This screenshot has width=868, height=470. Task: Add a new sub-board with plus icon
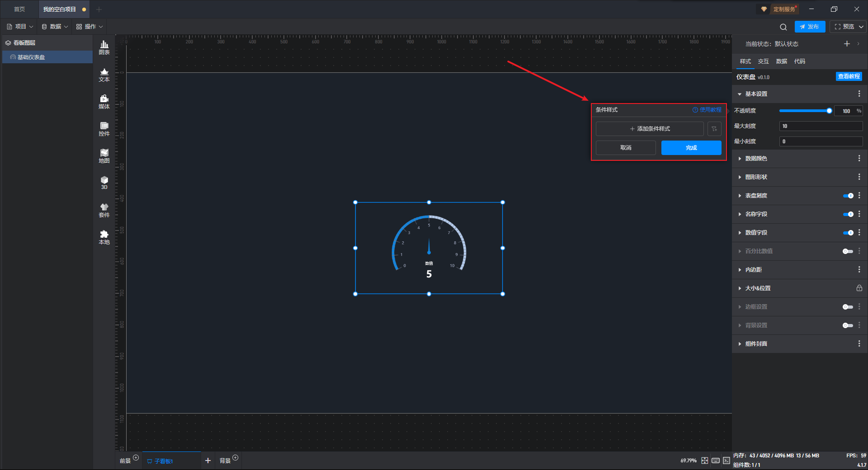208,461
